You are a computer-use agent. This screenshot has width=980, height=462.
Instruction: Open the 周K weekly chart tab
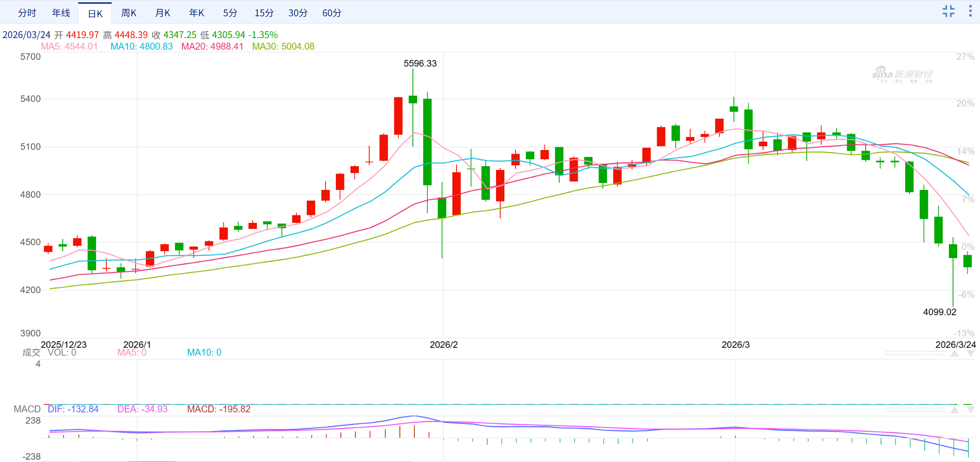pyautogui.click(x=129, y=13)
